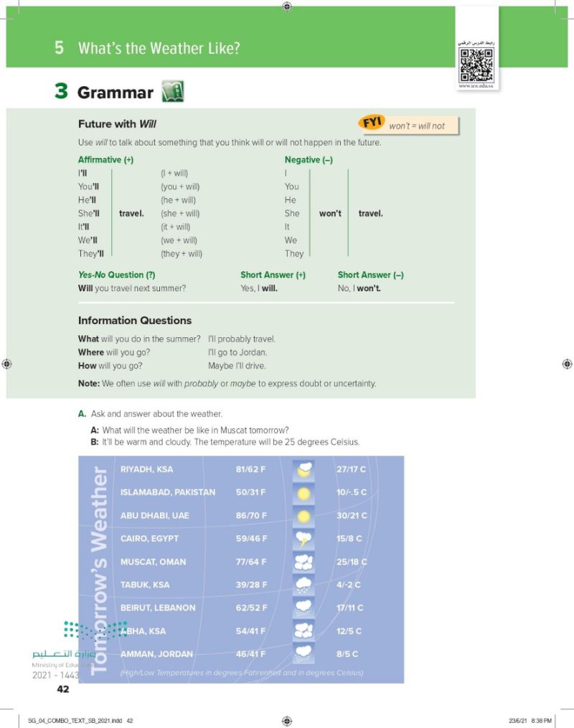The image size is (574, 728).
Task: Select the Tabuk snow cloud icon
Action: coord(304,585)
